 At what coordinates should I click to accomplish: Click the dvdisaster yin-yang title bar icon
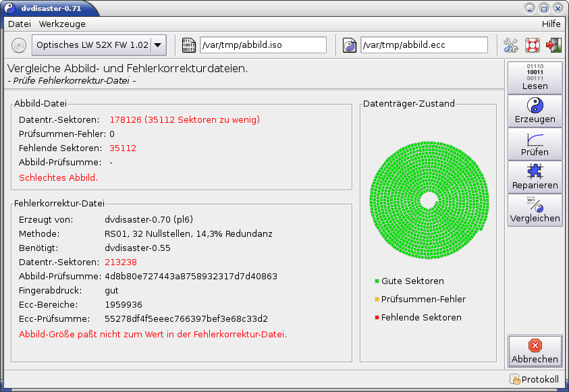[10, 8]
